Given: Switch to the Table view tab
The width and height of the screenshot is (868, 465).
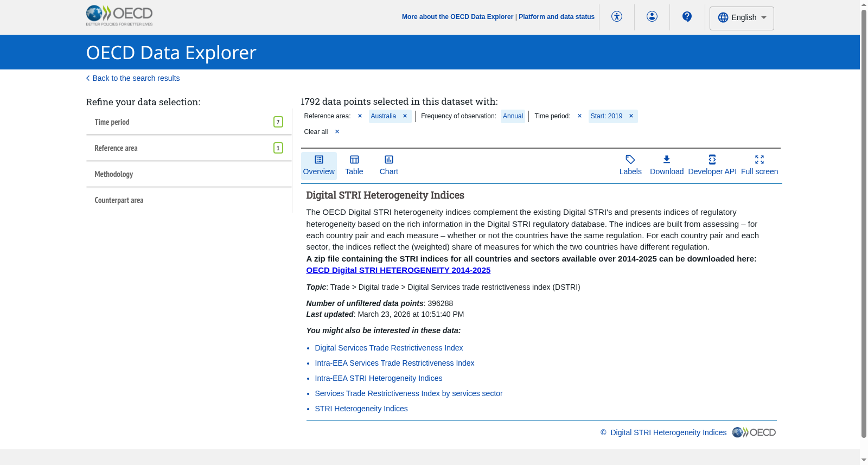Looking at the screenshot, I should pyautogui.click(x=354, y=165).
